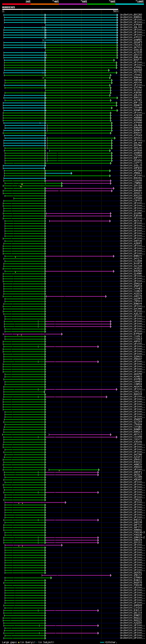This screenshot has width=146, height=644.
Task: Select hit label UniRef100_B9HWP6
Action: 131,110
